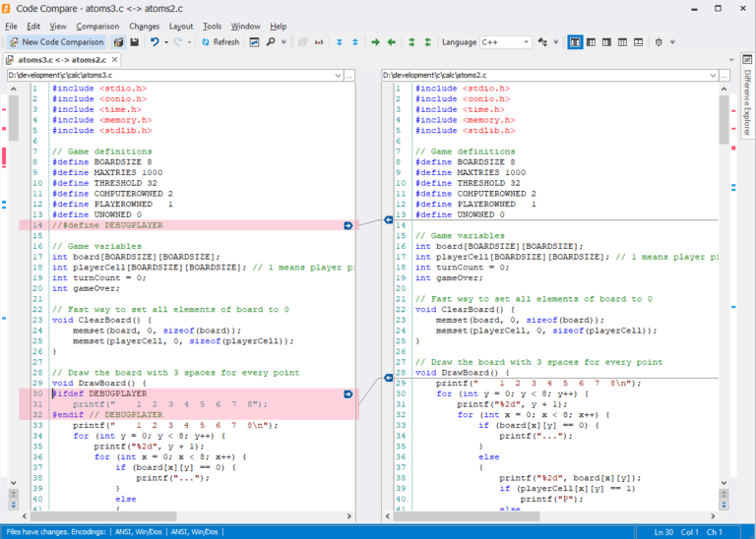Screen dimensions: 756x539
Task: Click the Ln 30 status bar entry
Action: (663, 532)
